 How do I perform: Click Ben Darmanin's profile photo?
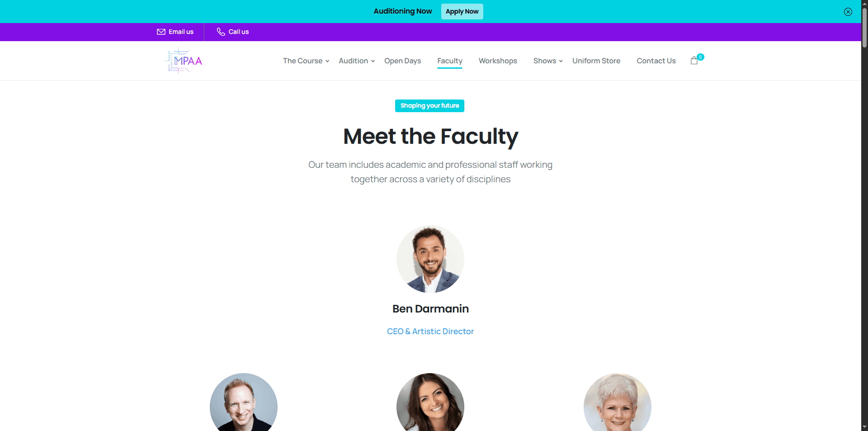coord(430,259)
